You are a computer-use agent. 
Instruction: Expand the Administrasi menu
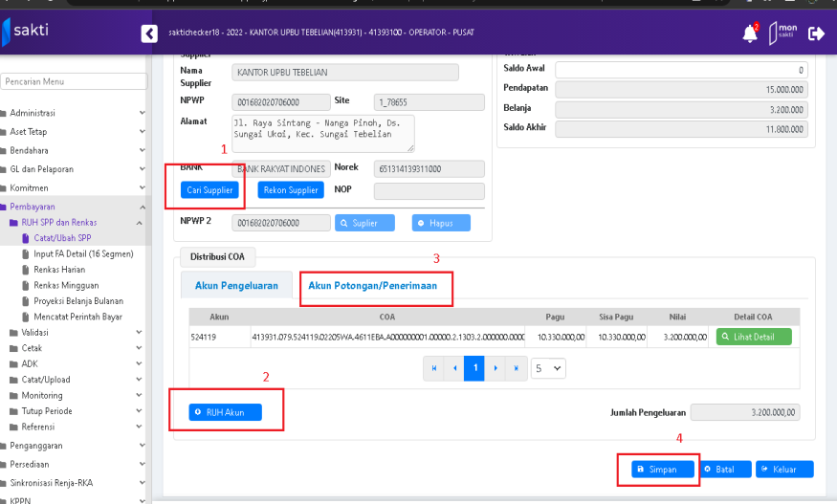(x=72, y=113)
